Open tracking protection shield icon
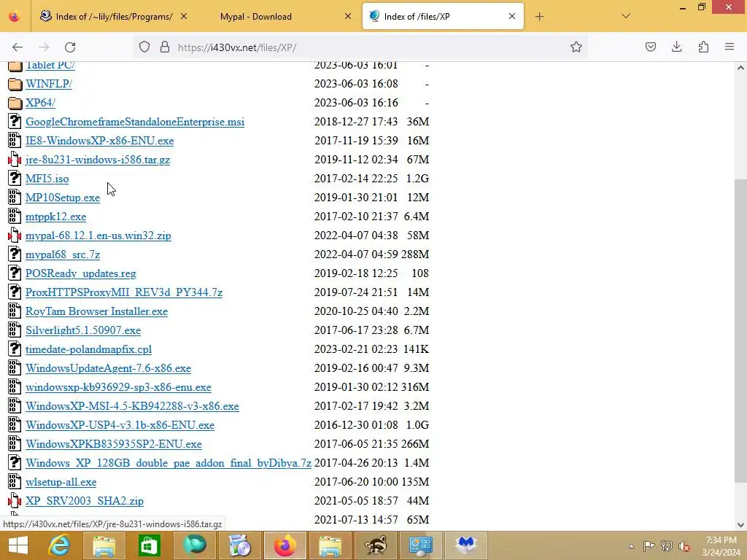 click(144, 47)
